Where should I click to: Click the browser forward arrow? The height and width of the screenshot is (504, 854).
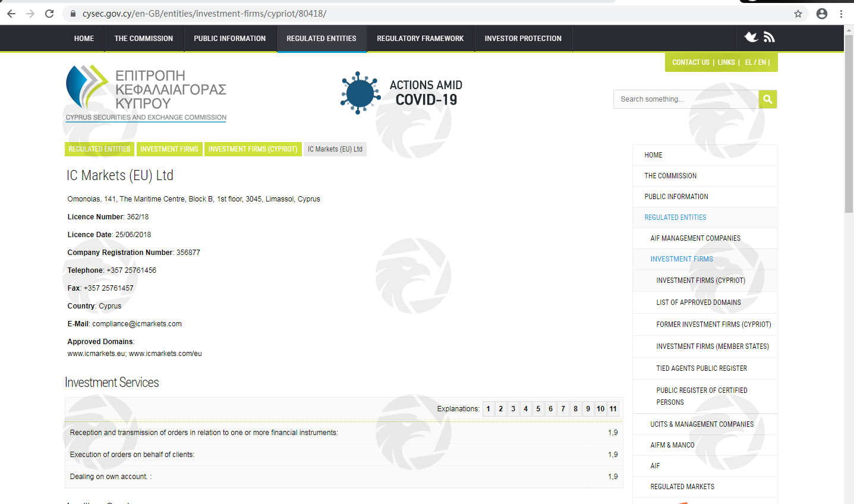pos(30,14)
